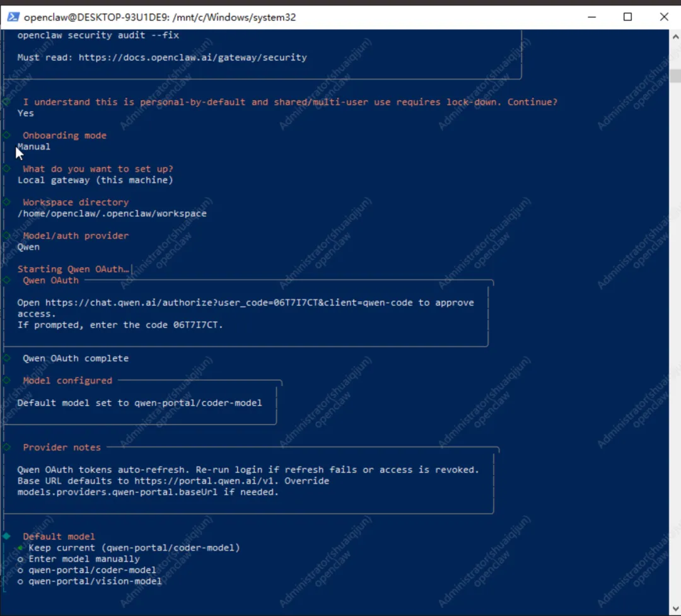Viewport: 681px width, 616px height.
Task: Close the terminal window
Action: pos(663,17)
